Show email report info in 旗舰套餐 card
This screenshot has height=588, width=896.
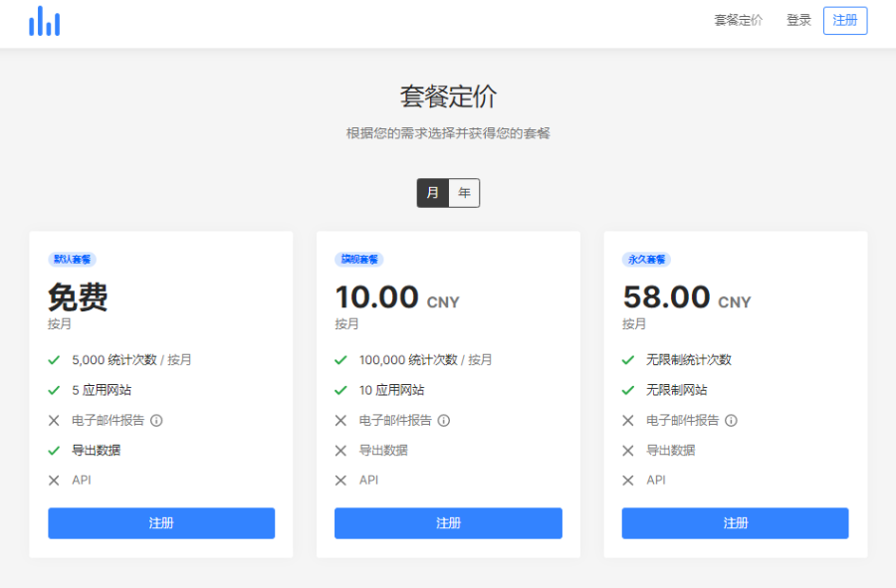click(x=444, y=421)
